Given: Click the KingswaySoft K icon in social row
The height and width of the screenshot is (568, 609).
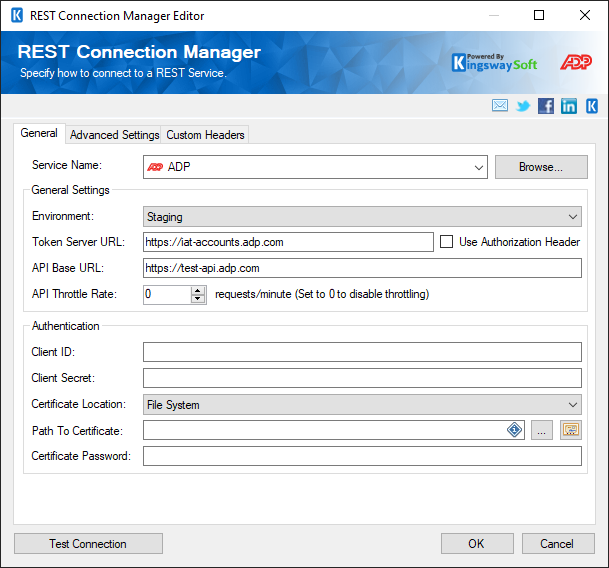Looking at the screenshot, I should point(592,106).
